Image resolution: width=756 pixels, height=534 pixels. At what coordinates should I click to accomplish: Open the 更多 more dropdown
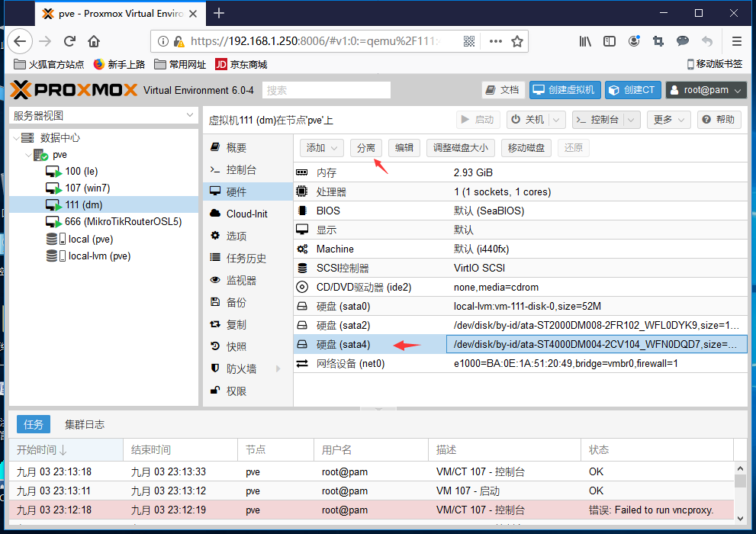click(x=669, y=120)
